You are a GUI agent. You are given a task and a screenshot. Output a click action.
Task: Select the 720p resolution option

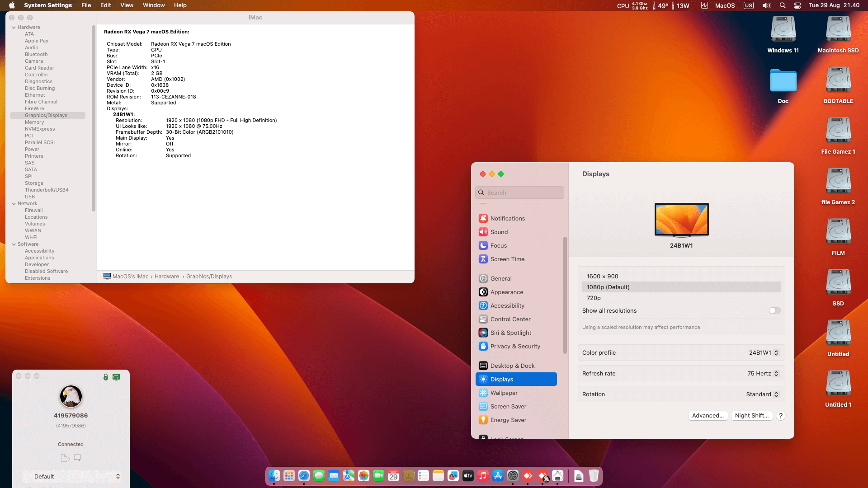click(x=594, y=298)
